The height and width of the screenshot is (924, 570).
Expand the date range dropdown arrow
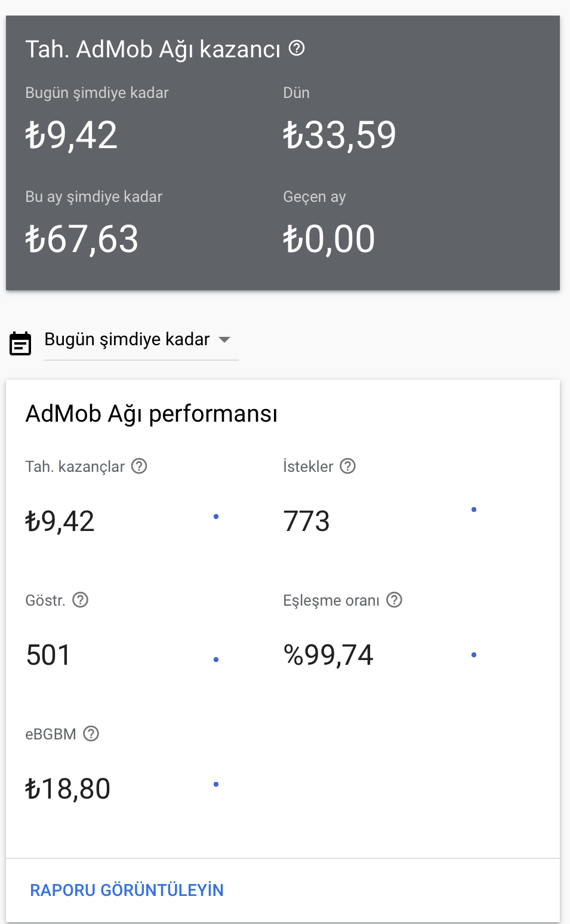(224, 339)
